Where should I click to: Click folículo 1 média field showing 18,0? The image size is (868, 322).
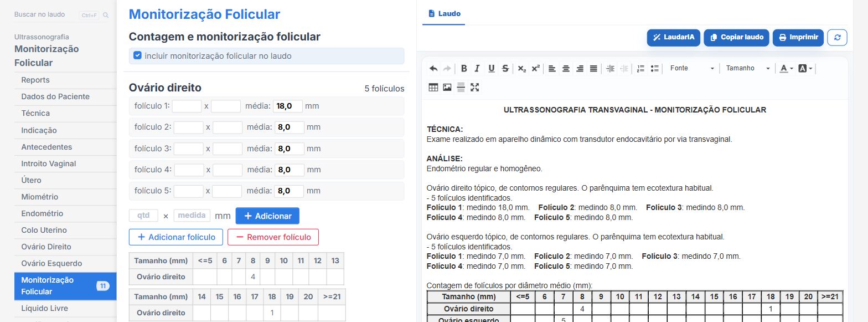click(x=288, y=106)
